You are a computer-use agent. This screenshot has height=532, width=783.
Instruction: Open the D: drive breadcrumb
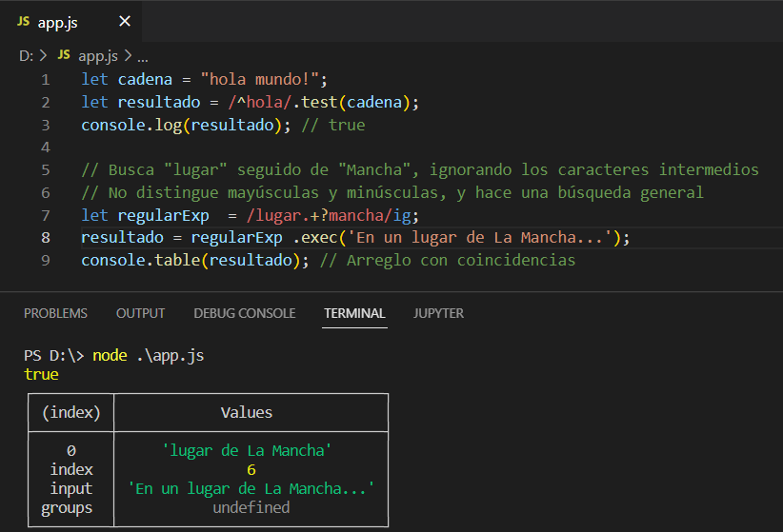point(26,55)
